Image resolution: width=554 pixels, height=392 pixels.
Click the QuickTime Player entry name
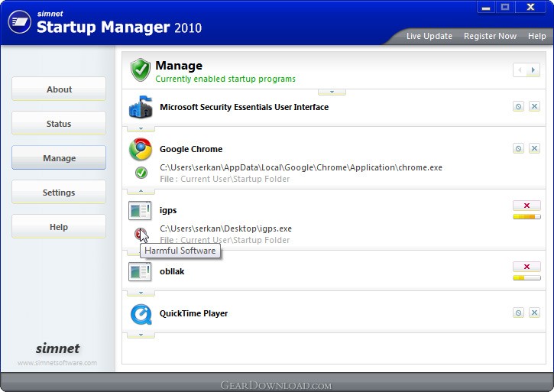point(193,313)
